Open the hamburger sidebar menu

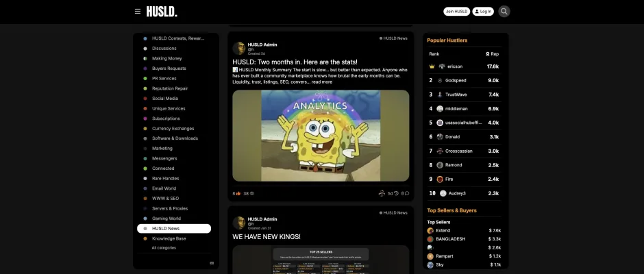pyautogui.click(x=138, y=12)
